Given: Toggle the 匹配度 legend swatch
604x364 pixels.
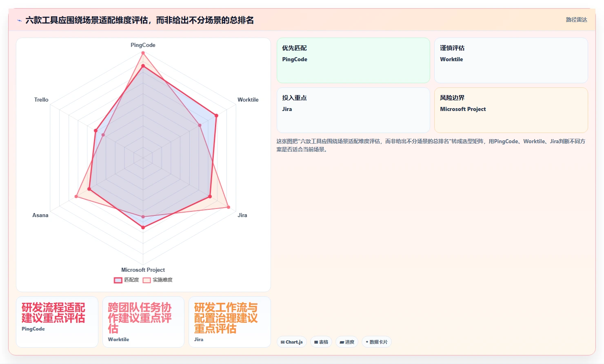Looking at the screenshot, I should coord(118,280).
